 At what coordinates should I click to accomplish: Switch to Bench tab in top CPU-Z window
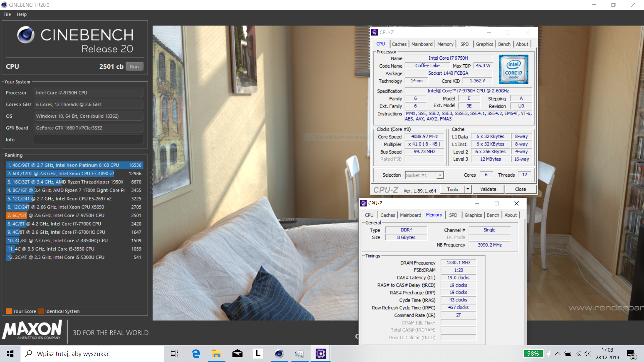504,44
